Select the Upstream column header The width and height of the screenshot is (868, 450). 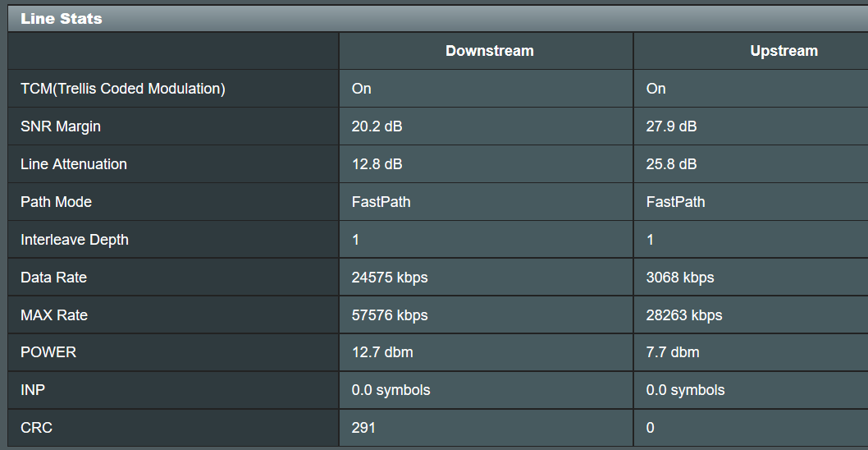[x=783, y=51]
